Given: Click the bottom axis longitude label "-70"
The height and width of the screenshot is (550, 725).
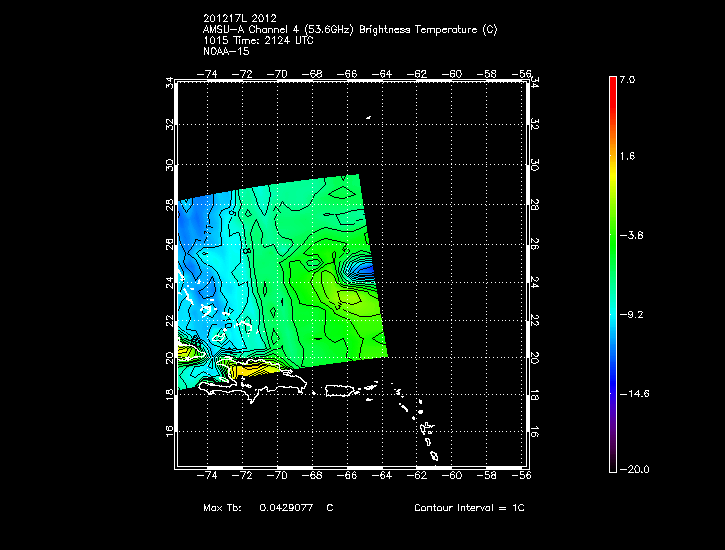Looking at the screenshot, I should pyautogui.click(x=277, y=475).
